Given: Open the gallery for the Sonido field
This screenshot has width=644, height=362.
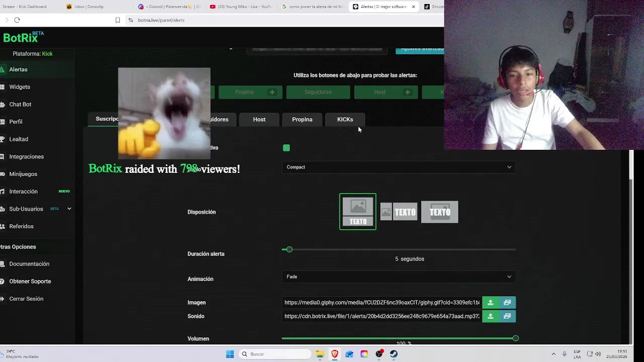Looking at the screenshot, I should pos(507,316).
